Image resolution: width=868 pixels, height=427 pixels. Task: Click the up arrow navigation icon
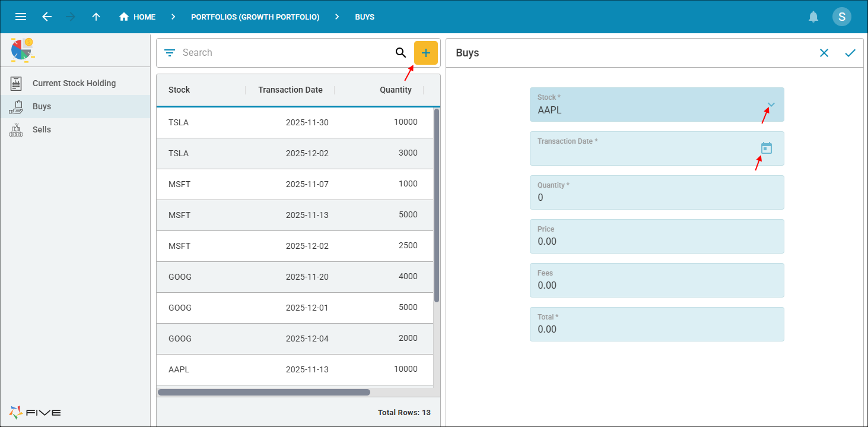click(96, 17)
